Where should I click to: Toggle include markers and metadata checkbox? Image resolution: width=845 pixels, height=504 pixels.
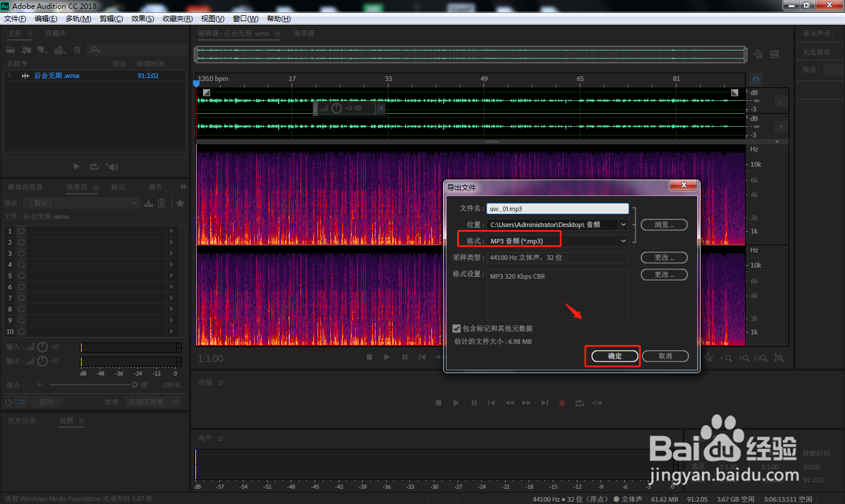pos(457,329)
